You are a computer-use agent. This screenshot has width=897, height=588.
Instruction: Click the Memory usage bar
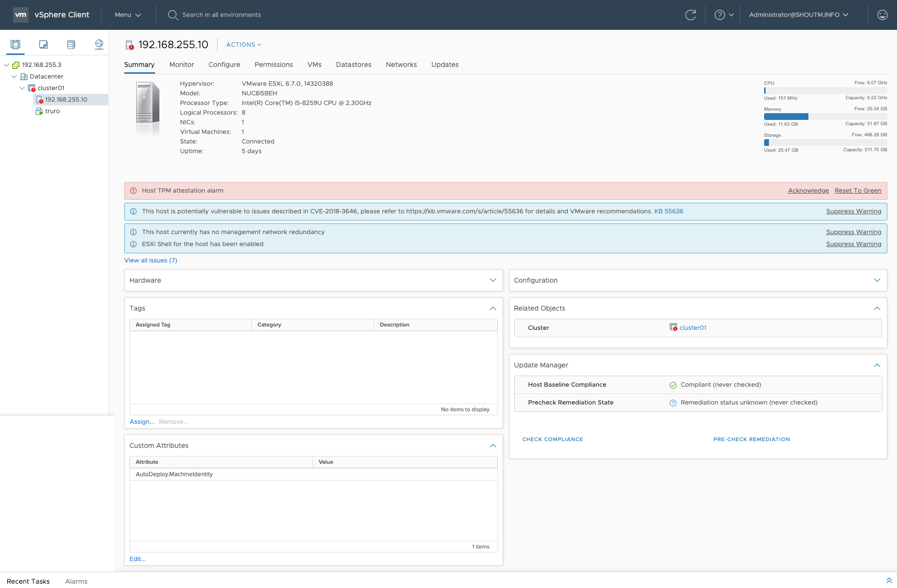pyautogui.click(x=825, y=117)
